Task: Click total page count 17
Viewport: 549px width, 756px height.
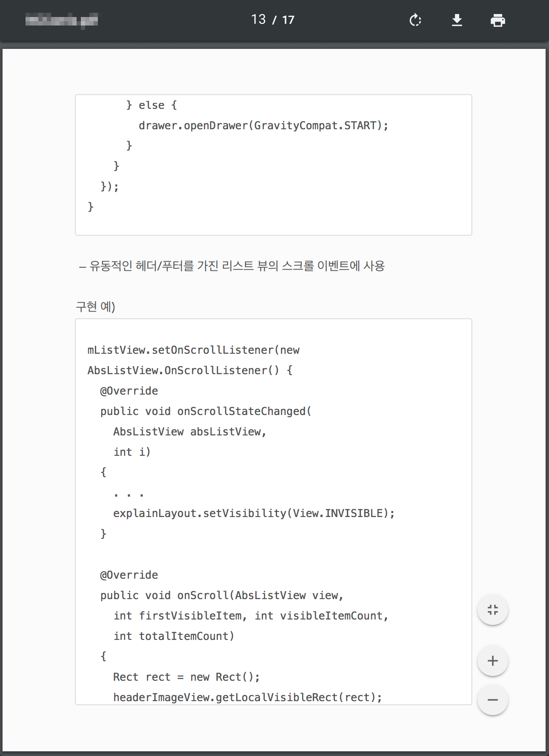Action: [x=288, y=20]
